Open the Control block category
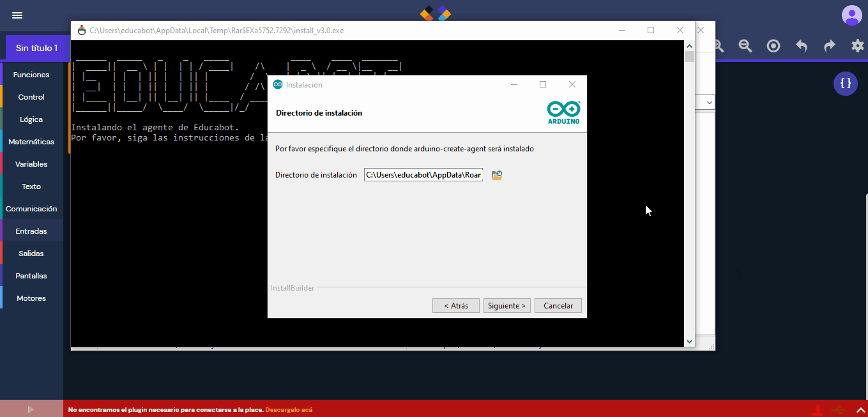 [x=31, y=97]
